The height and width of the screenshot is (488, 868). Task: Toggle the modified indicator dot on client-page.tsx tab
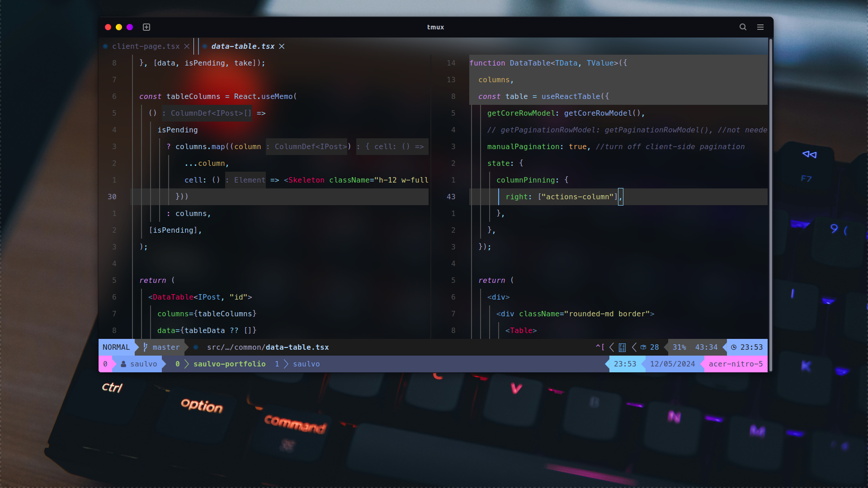pos(105,46)
